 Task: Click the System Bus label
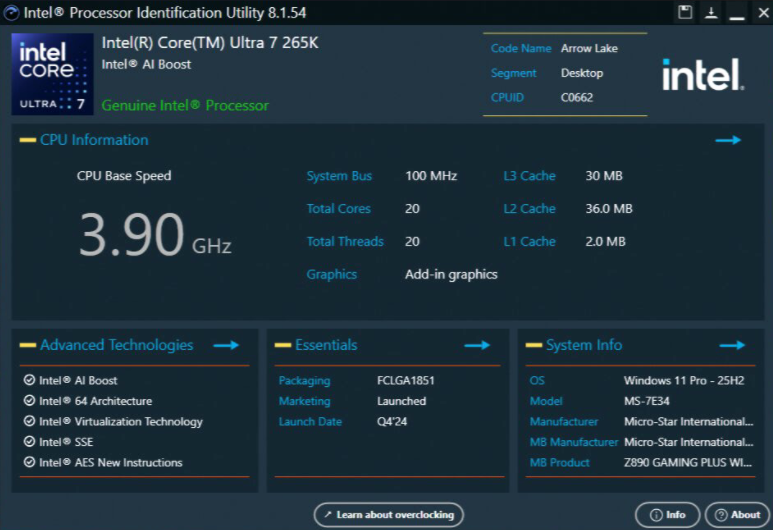point(339,176)
